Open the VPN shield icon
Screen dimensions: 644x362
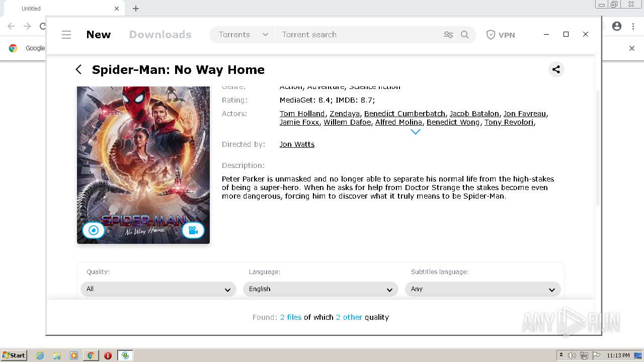click(491, 35)
